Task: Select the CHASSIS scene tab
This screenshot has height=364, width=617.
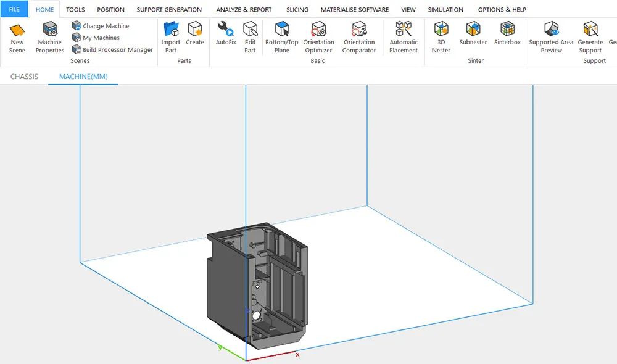Action: pyautogui.click(x=24, y=77)
